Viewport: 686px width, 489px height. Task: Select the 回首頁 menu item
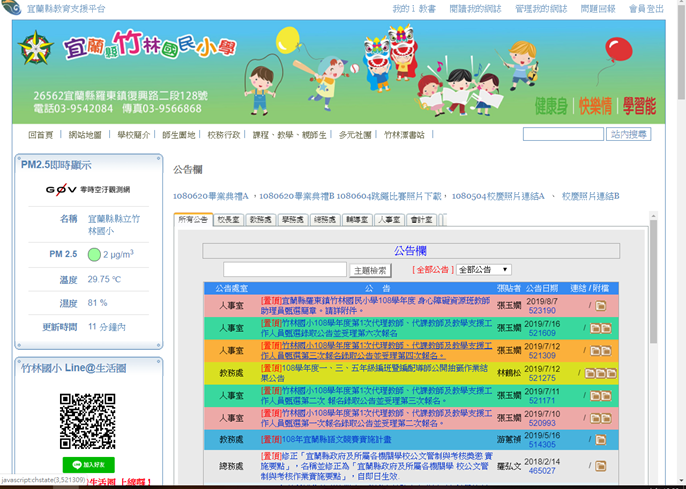coord(41,134)
